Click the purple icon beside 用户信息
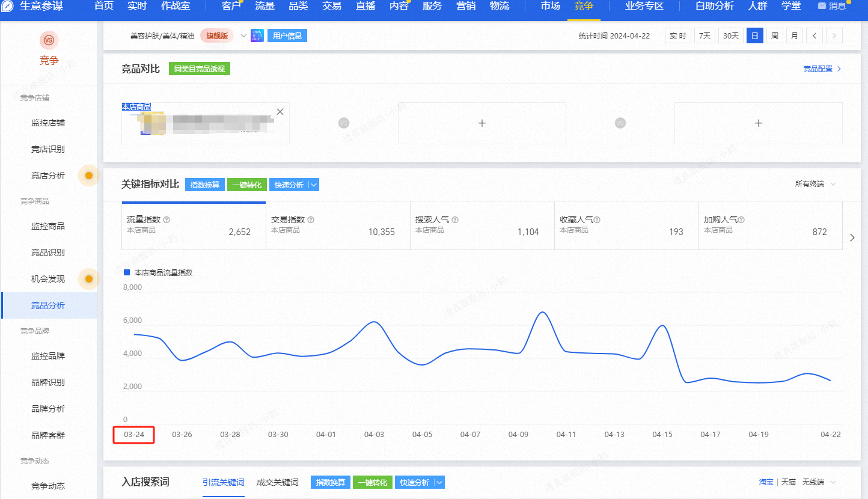 (x=257, y=35)
